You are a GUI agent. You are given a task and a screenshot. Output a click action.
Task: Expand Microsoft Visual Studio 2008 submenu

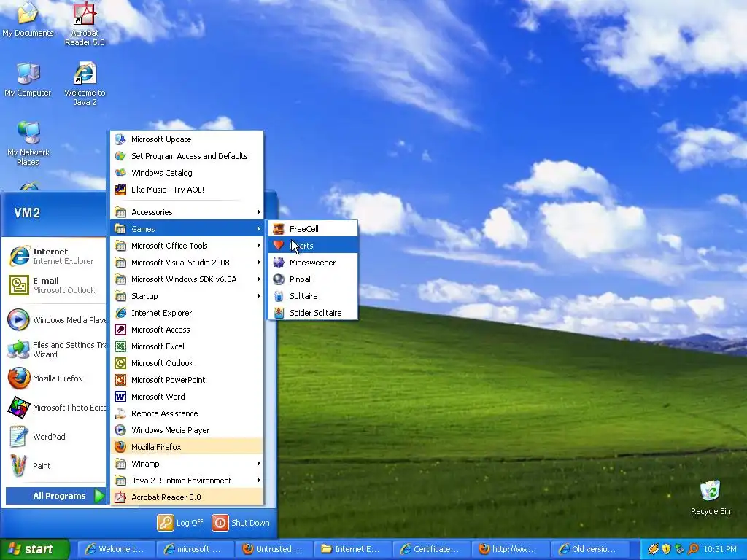click(x=187, y=262)
